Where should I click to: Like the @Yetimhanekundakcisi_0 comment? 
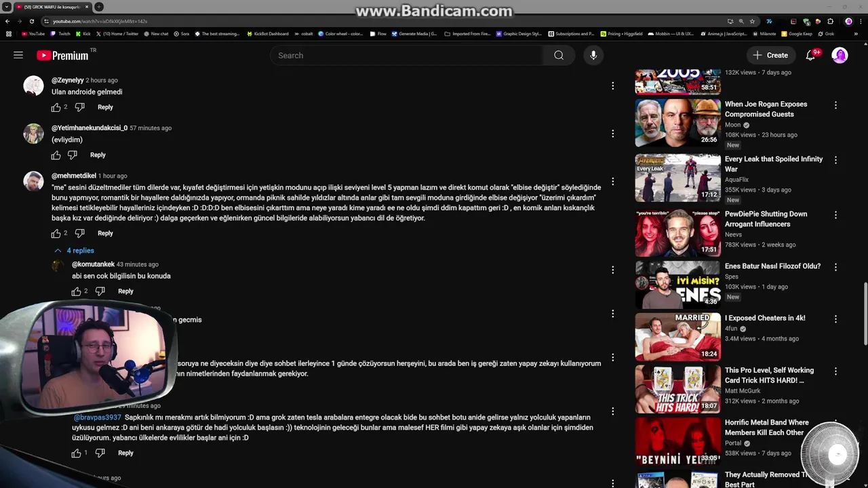pos(56,155)
